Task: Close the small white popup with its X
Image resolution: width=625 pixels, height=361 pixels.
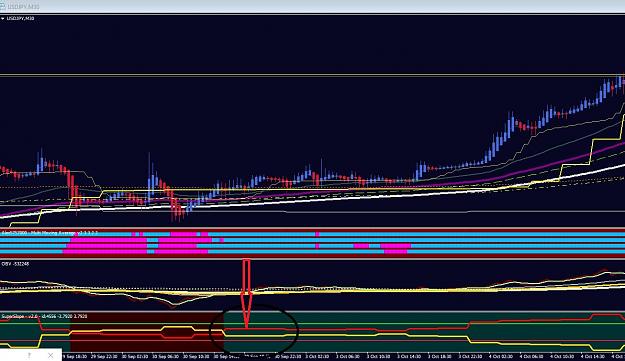Action: pyautogui.click(x=50, y=355)
